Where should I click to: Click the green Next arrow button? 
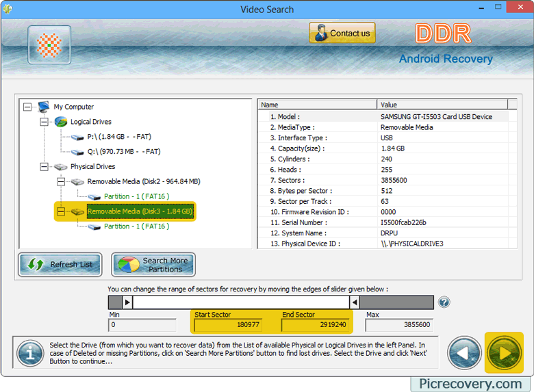point(504,353)
